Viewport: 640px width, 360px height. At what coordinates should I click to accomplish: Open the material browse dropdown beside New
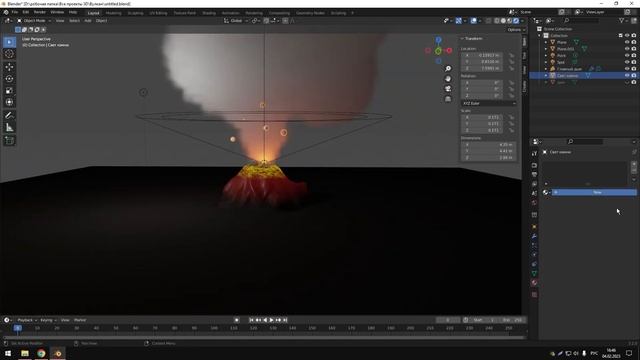point(547,192)
